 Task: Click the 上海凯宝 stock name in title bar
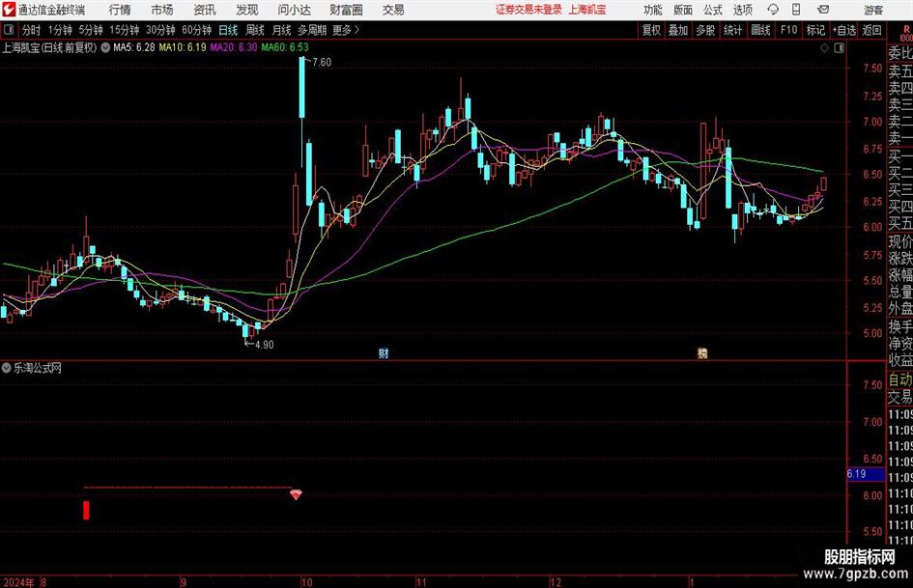coord(587,10)
